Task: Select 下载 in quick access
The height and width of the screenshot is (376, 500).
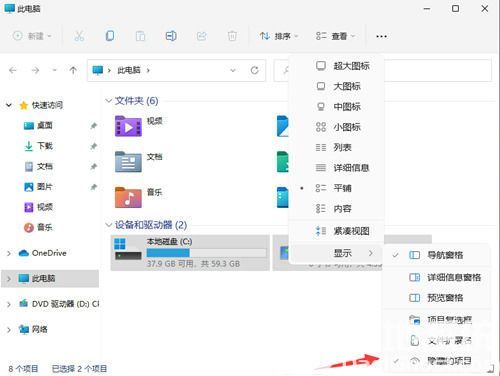Action: point(44,146)
